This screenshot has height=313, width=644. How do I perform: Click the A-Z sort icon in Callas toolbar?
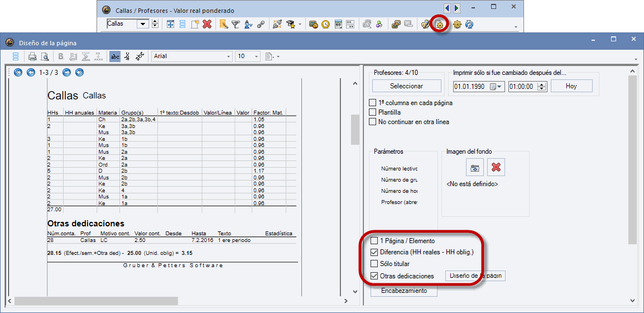coord(248,24)
